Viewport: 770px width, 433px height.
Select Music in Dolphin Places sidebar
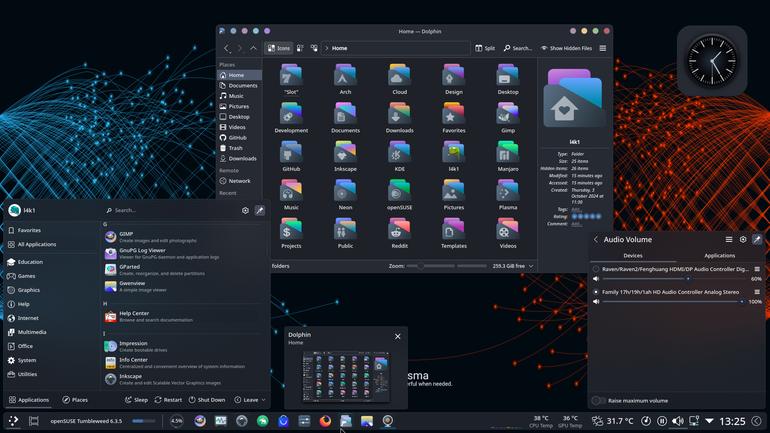click(239, 96)
